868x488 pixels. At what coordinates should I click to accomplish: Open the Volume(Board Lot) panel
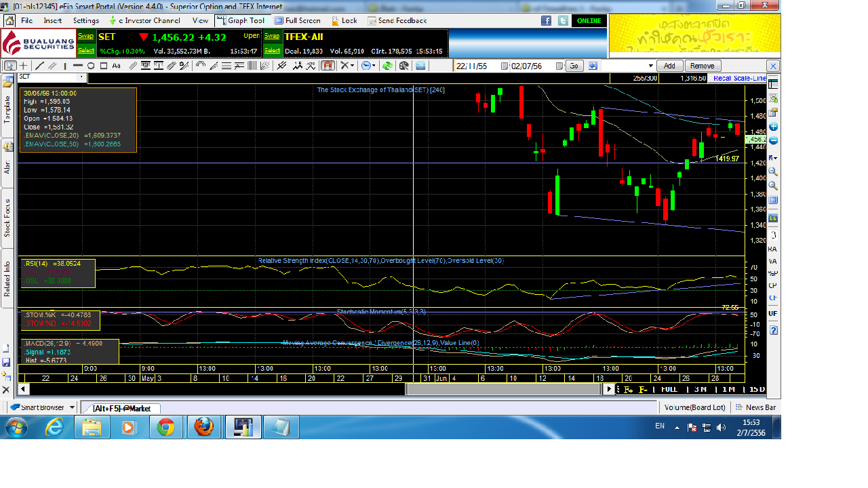pyautogui.click(x=695, y=407)
